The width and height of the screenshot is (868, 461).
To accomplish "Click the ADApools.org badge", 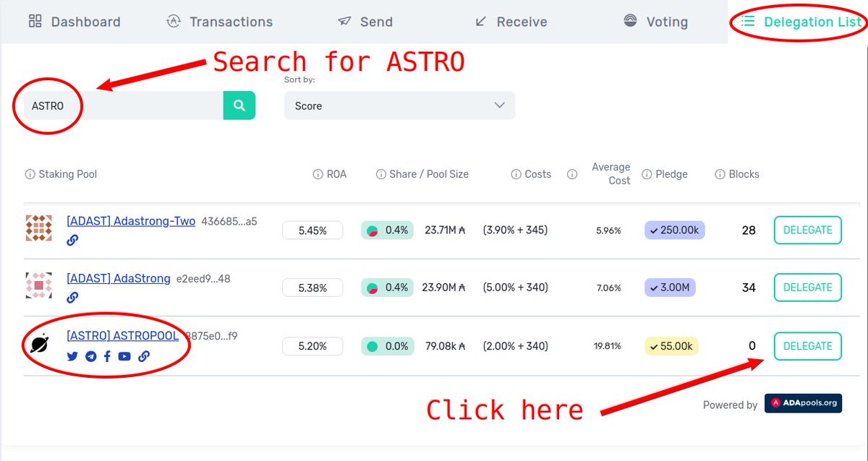I will (x=803, y=403).
